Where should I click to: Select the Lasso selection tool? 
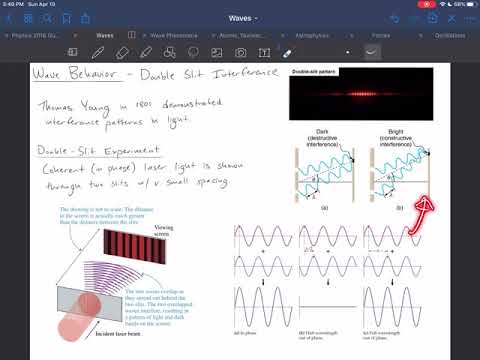pyautogui.click(x=193, y=52)
